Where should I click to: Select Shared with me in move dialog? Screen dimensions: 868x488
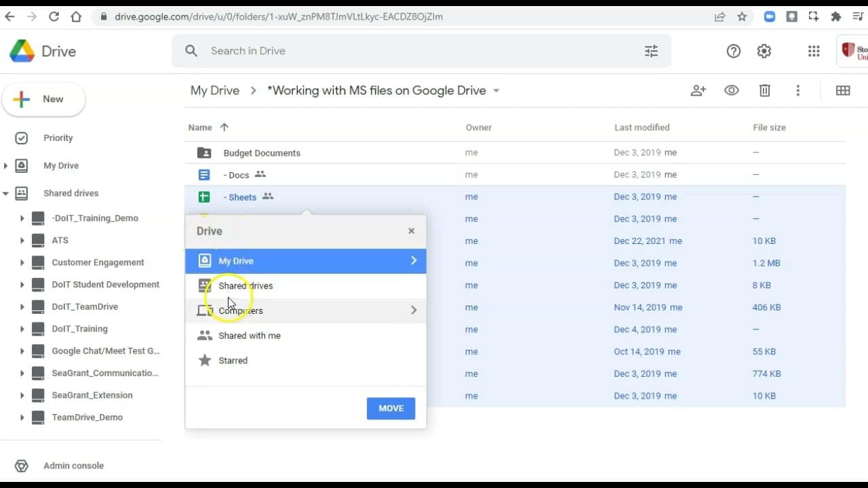[306, 335]
